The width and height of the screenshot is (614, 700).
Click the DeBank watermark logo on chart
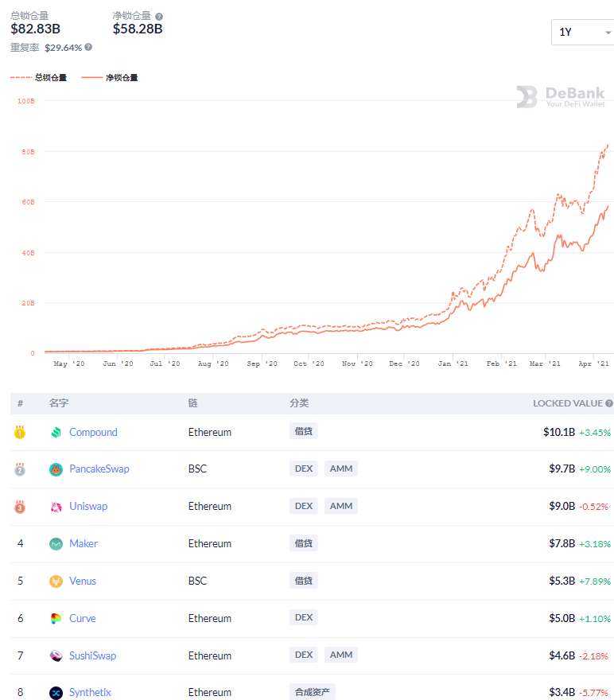[560, 97]
